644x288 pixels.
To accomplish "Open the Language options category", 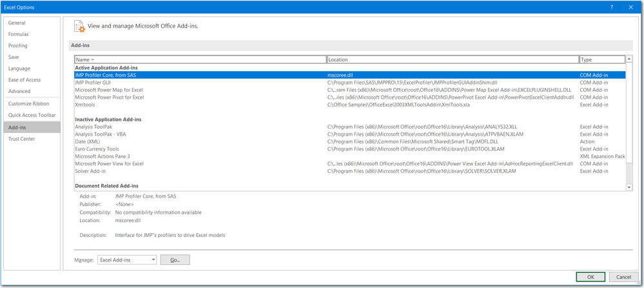I will tap(32, 68).
